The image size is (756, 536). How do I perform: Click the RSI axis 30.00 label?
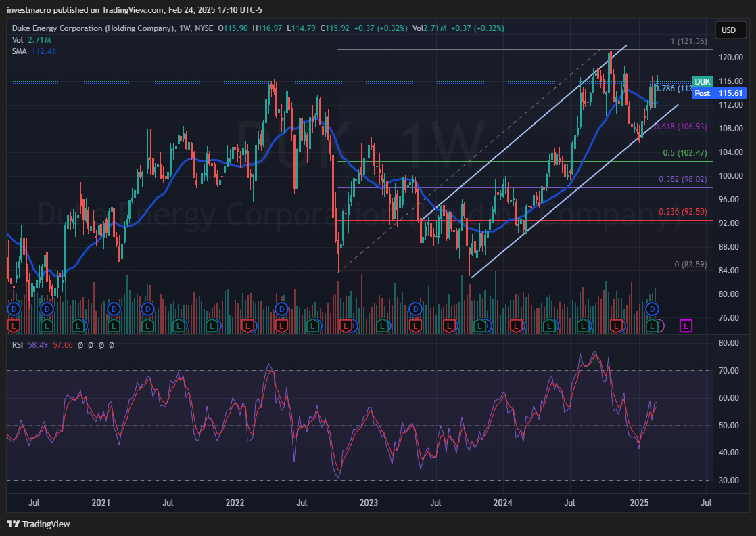(x=728, y=480)
